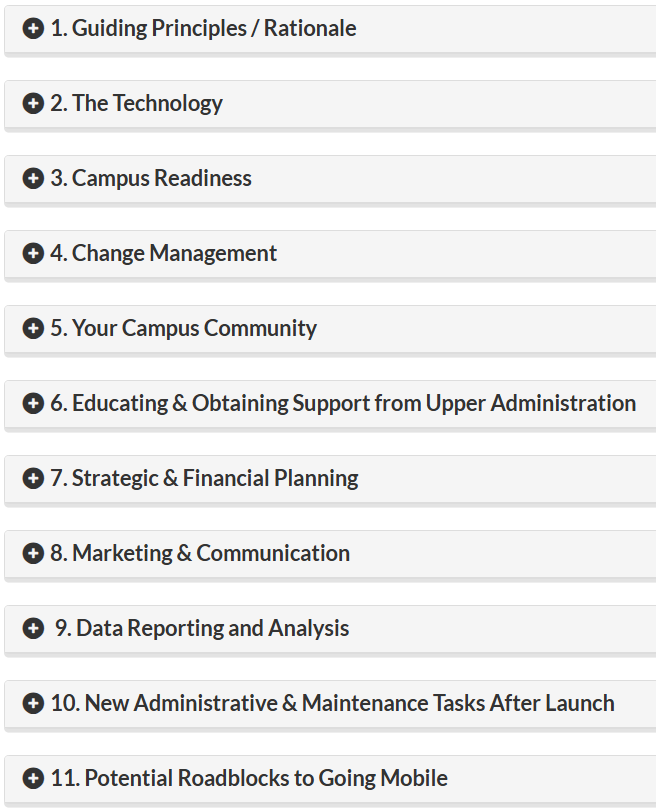Click plus icon for Educating & Obtaining Support

(x=33, y=403)
